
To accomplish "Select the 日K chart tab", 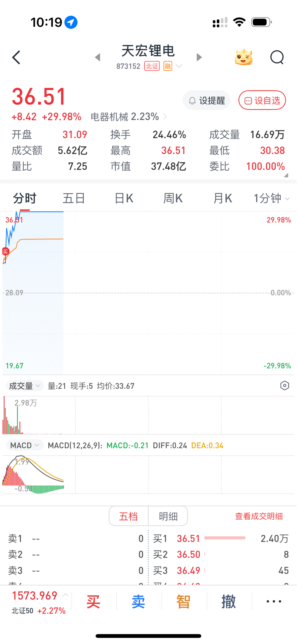I will click(x=124, y=198).
